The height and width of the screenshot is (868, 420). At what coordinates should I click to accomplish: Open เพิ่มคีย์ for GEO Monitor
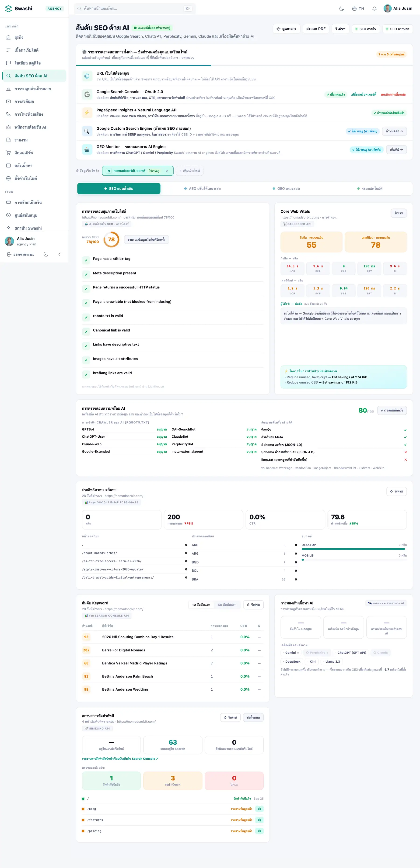(x=396, y=150)
